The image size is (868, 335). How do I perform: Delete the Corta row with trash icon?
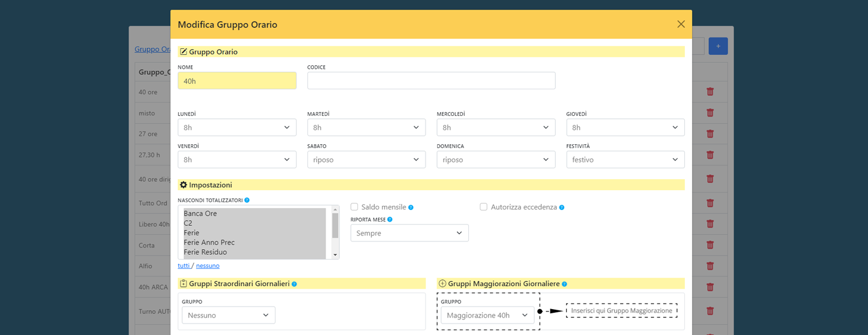[710, 245]
